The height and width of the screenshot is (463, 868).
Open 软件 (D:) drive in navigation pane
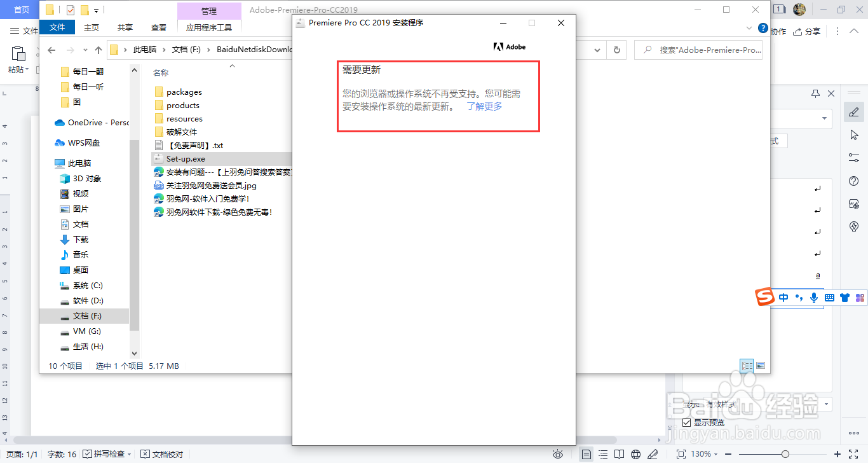click(81, 301)
